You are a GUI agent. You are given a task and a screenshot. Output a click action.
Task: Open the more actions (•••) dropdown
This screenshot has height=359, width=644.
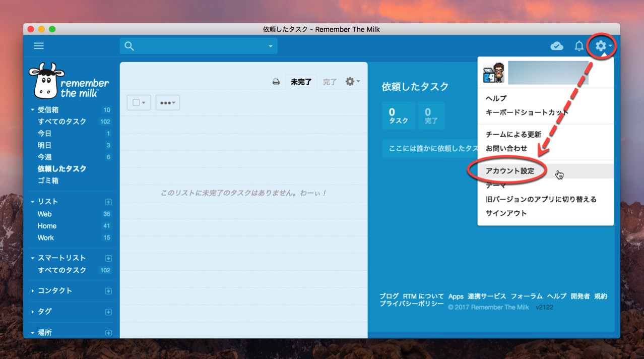(x=168, y=102)
